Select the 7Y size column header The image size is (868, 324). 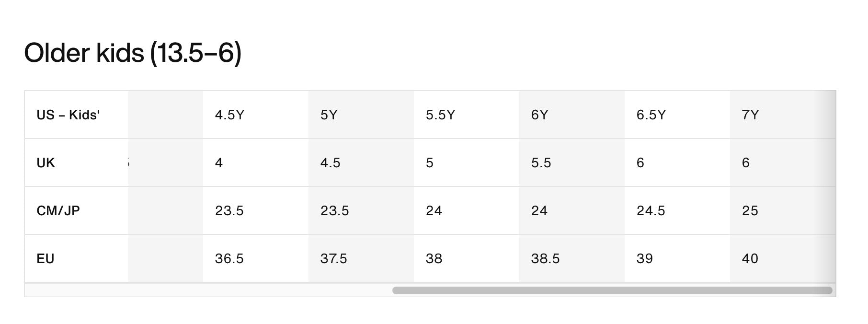750,115
